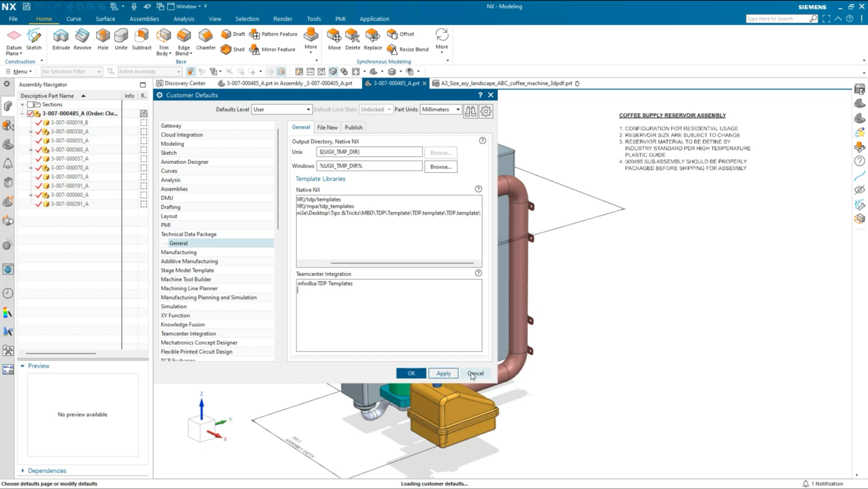Viewport: 868px width, 489px height.
Task: Uncheck the 3-007-000019_B component checkbox
Action: pyautogui.click(x=40, y=122)
